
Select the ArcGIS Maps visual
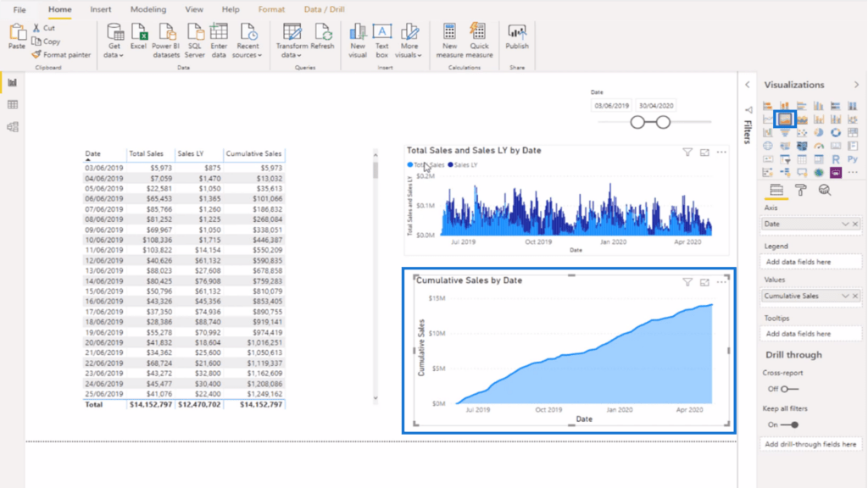(819, 173)
